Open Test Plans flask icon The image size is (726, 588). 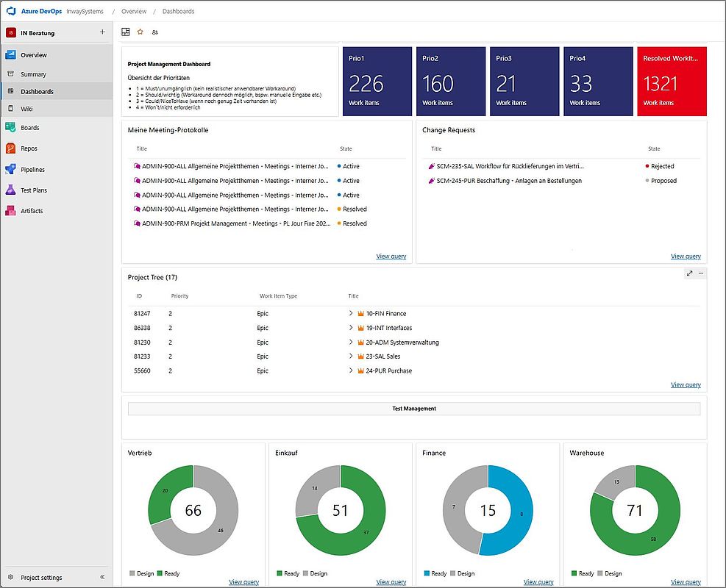click(10, 190)
